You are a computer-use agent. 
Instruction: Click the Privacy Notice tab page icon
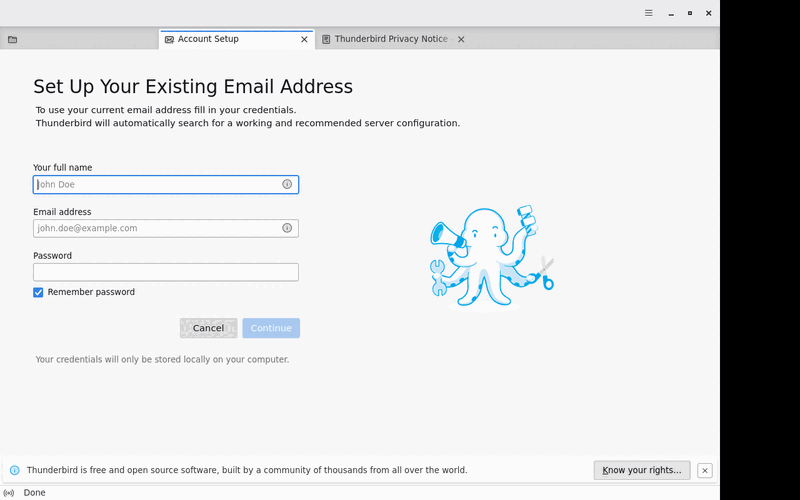coord(326,39)
